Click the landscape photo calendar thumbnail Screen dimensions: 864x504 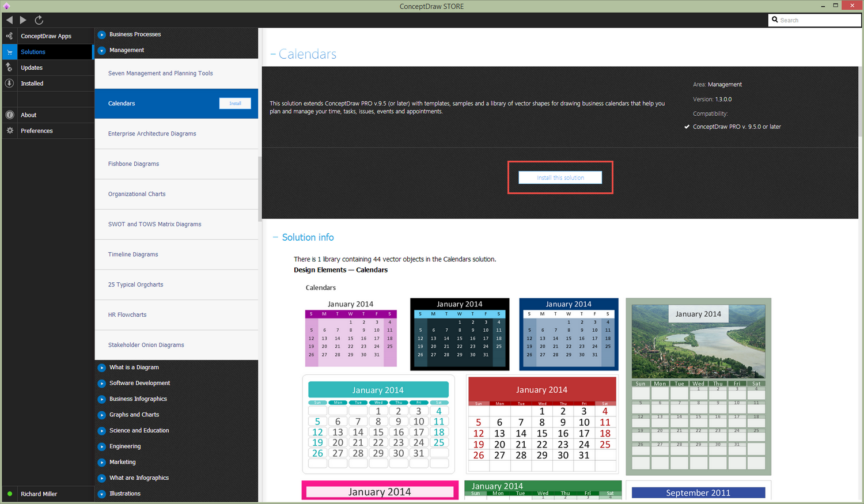coord(698,386)
